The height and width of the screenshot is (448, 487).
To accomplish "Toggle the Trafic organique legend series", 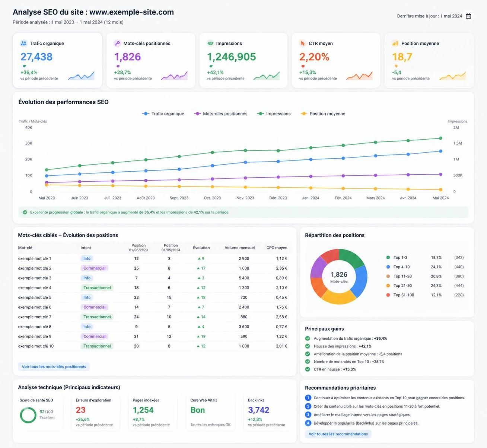I will (163, 114).
